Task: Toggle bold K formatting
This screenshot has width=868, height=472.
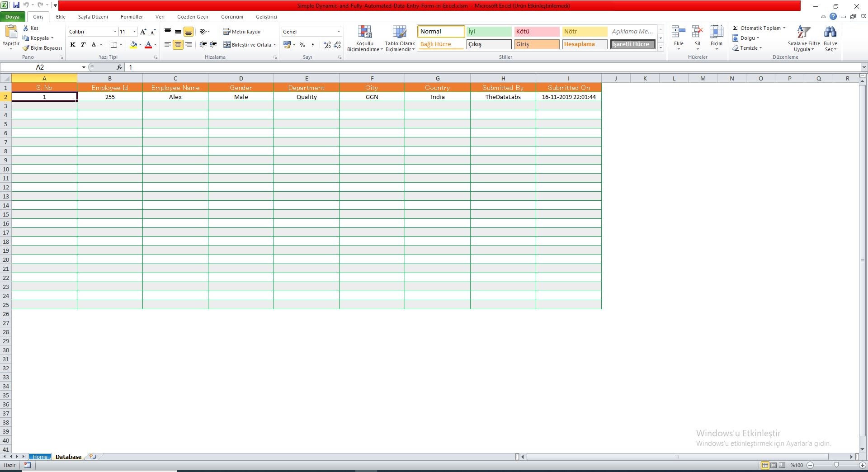Action: point(73,45)
